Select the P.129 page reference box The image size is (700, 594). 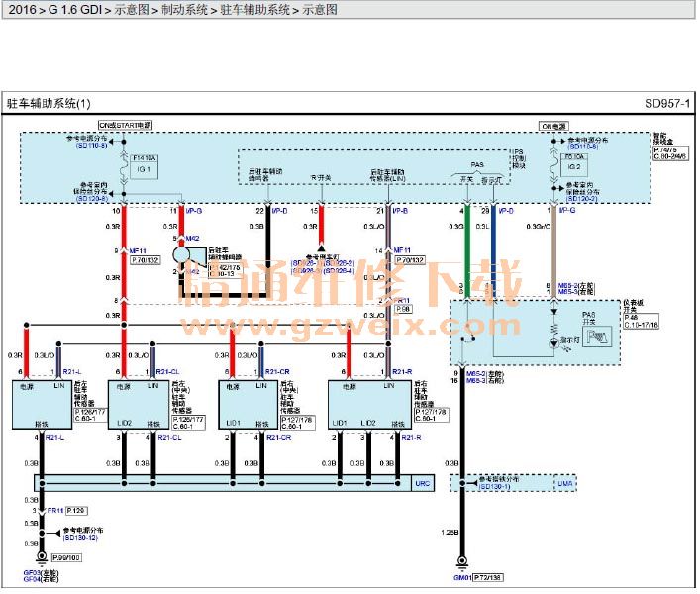click(76, 510)
